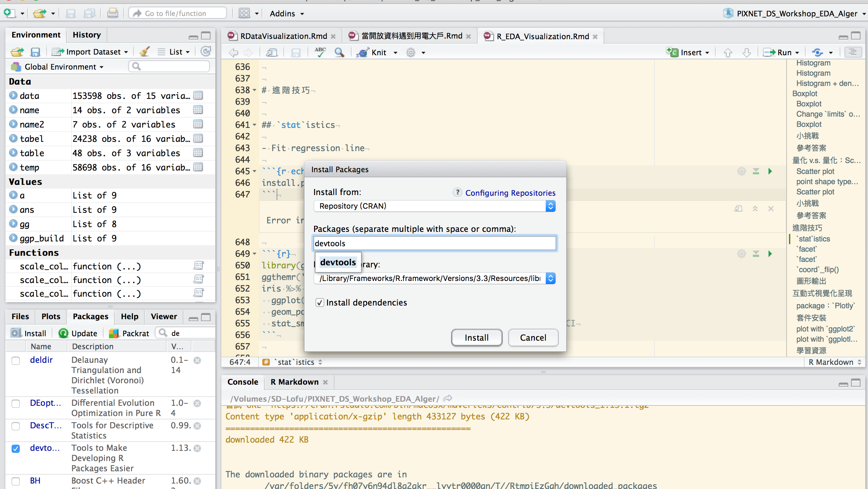Click the Install button in dialog
Screen dimensions: 868x489
477,337
